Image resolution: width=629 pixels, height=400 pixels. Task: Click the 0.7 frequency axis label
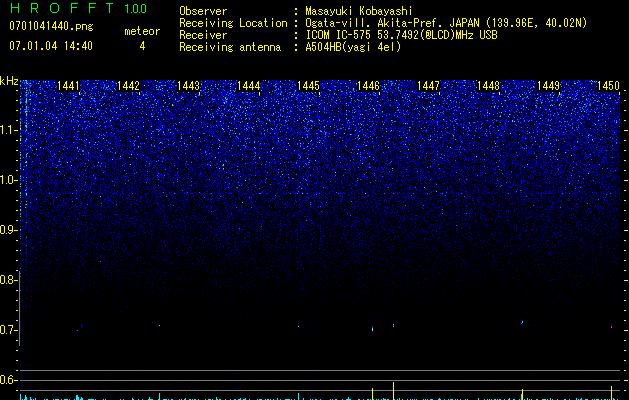tap(7, 330)
